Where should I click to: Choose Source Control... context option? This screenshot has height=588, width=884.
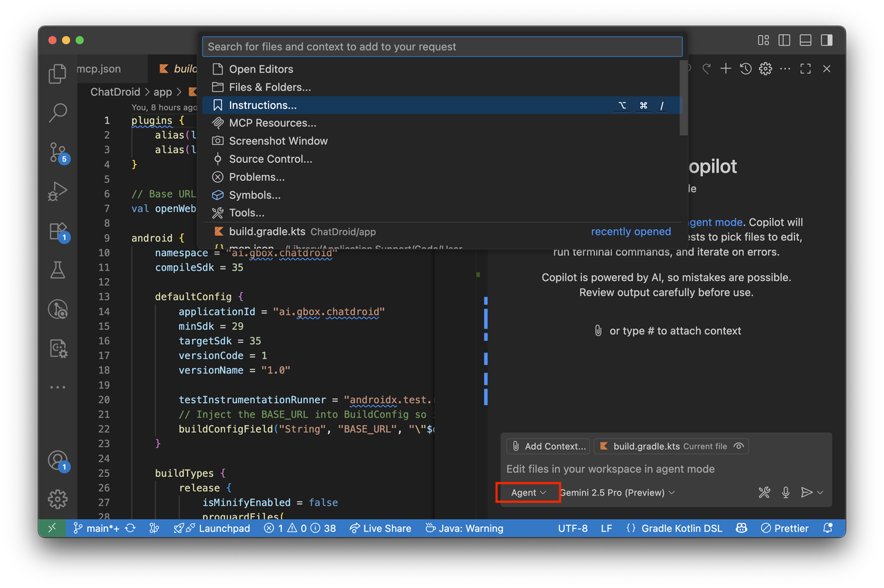pyautogui.click(x=441, y=159)
